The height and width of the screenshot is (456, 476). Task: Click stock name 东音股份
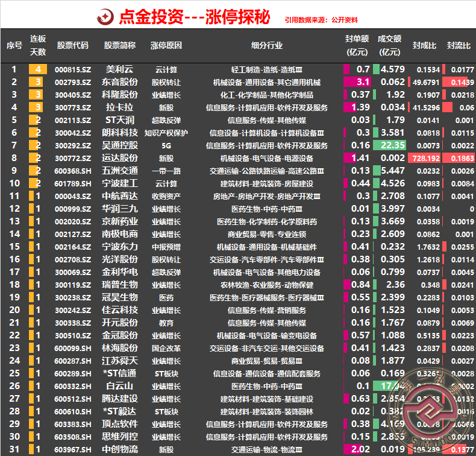pos(120,82)
